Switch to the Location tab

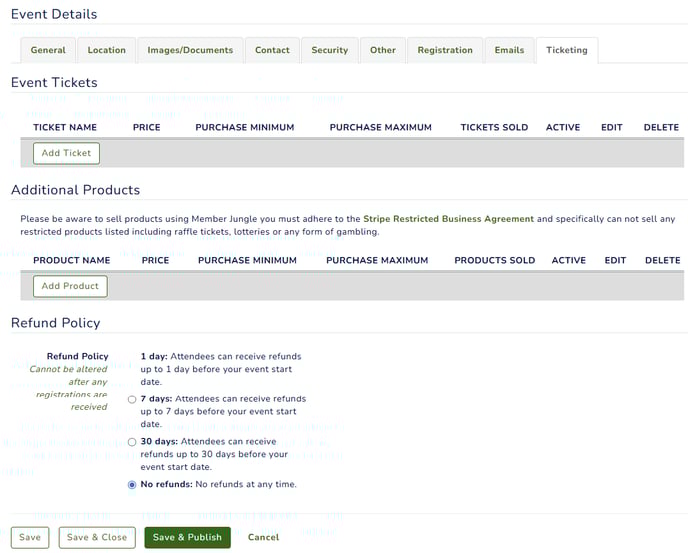coord(107,50)
